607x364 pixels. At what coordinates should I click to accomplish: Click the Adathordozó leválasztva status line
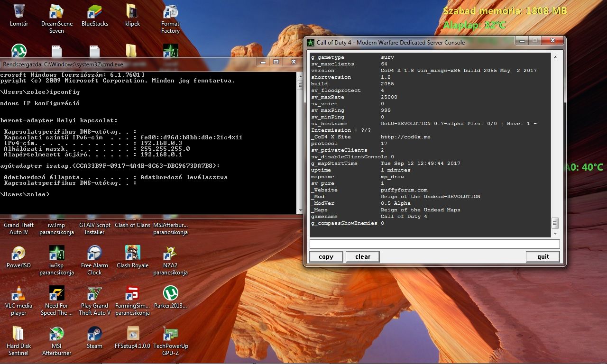pos(115,177)
